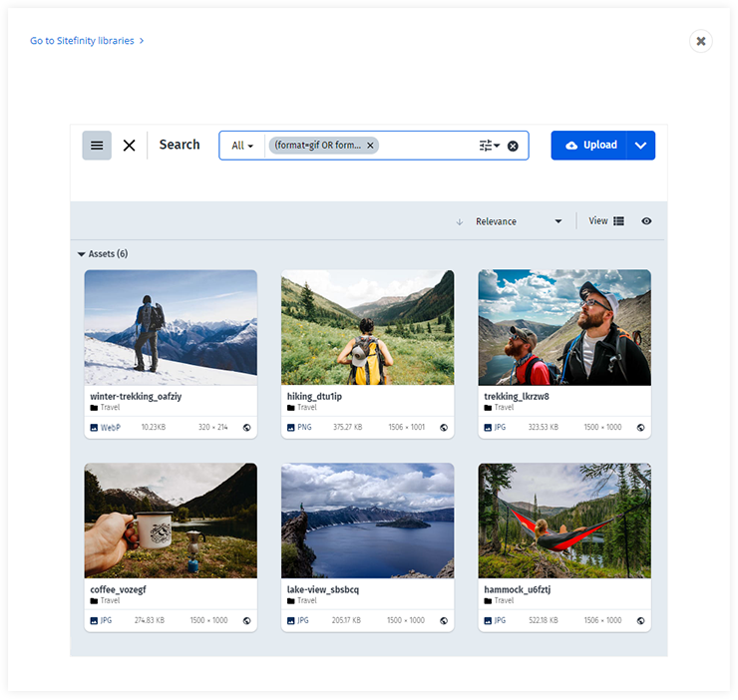Toggle sort direction arrow beside Relevance

[459, 221]
